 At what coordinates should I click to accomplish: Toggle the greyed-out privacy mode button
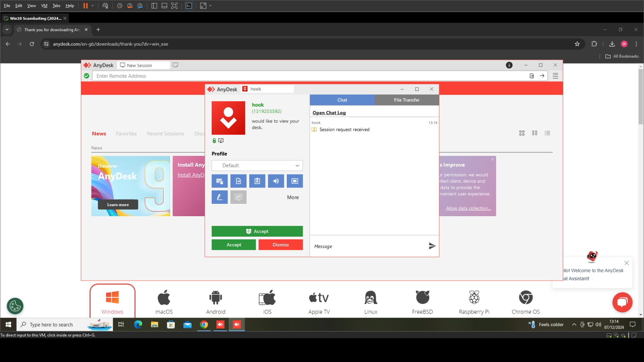click(x=238, y=197)
